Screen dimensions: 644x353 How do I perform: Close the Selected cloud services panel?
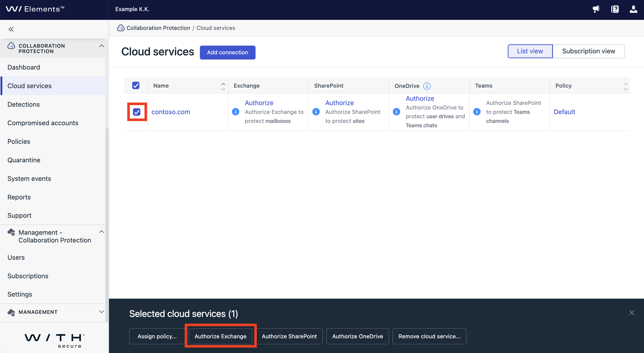pos(632,313)
